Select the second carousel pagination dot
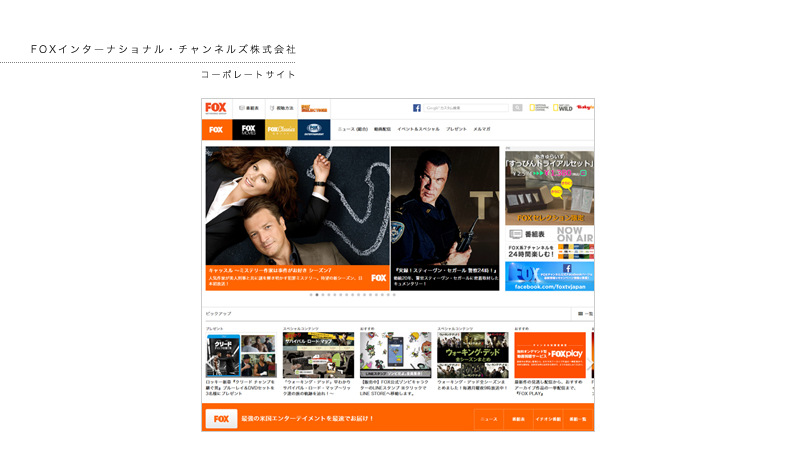 point(317,295)
